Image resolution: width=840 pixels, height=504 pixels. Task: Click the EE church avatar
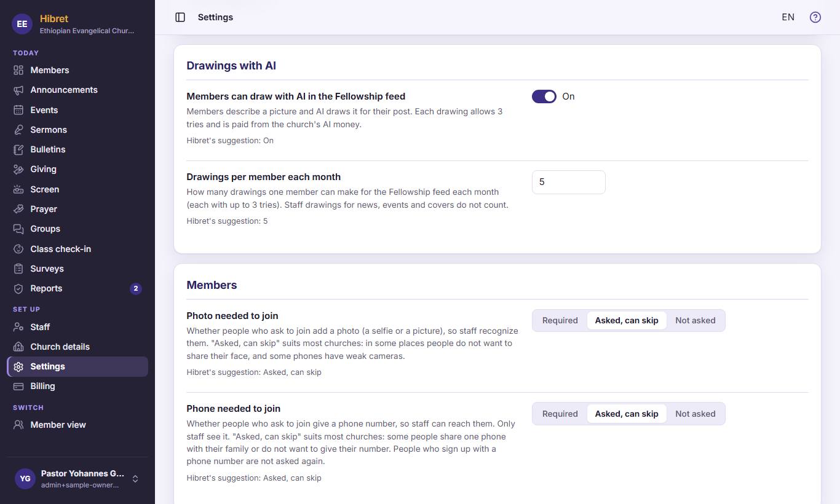point(22,24)
